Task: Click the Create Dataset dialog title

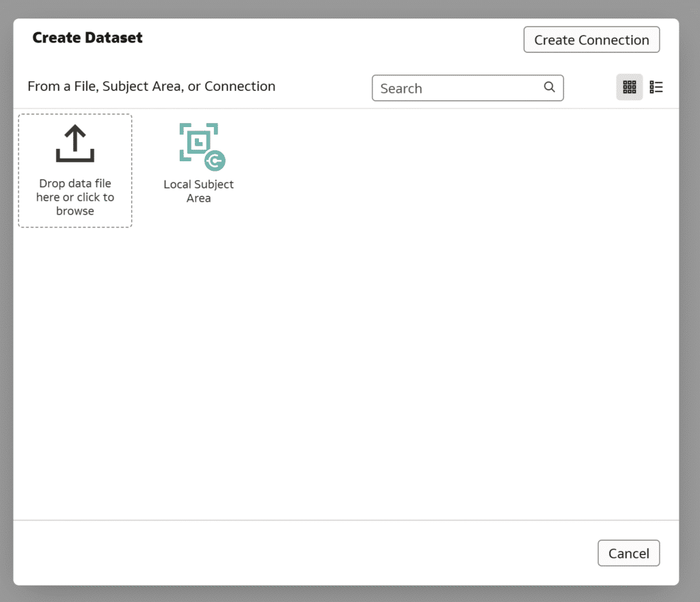Action: coord(87,38)
